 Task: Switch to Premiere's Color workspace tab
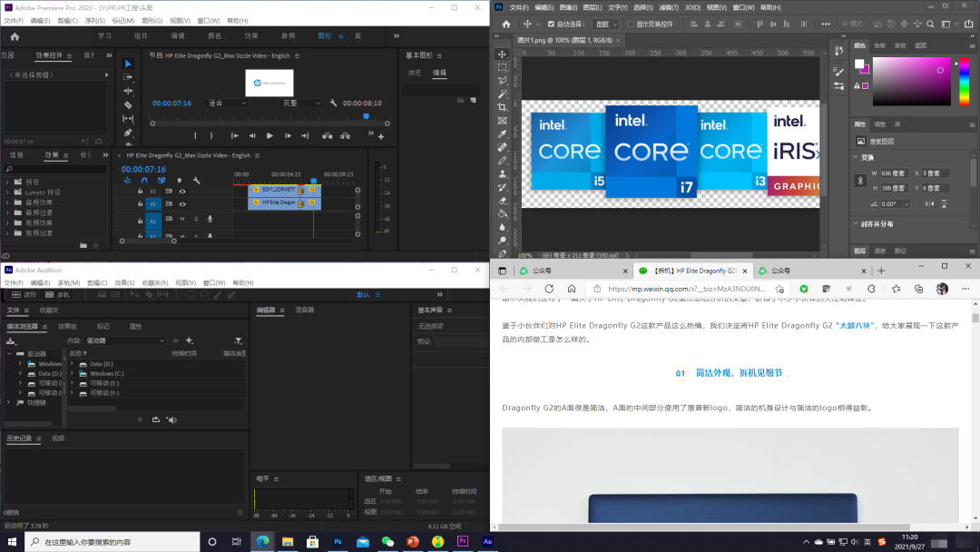214,36
